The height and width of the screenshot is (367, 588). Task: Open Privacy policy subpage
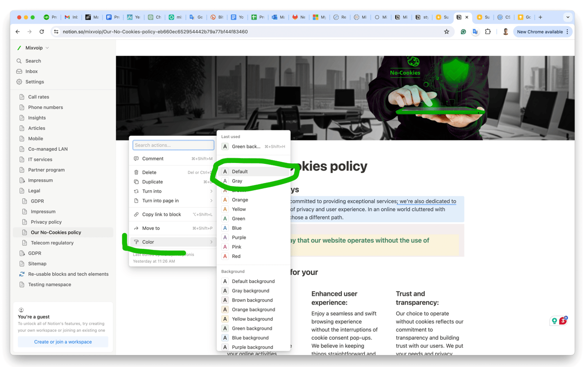46,222
